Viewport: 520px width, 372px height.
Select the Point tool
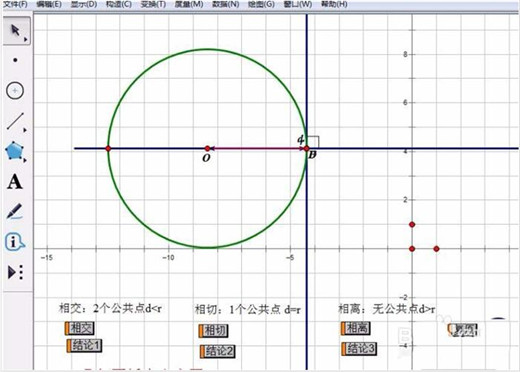(15, 60)
